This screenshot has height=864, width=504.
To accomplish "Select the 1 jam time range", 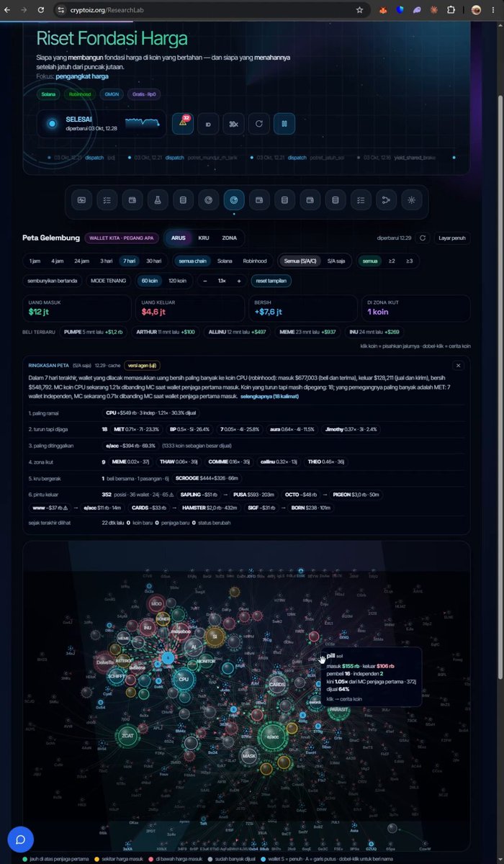I will tap(35, 261).
